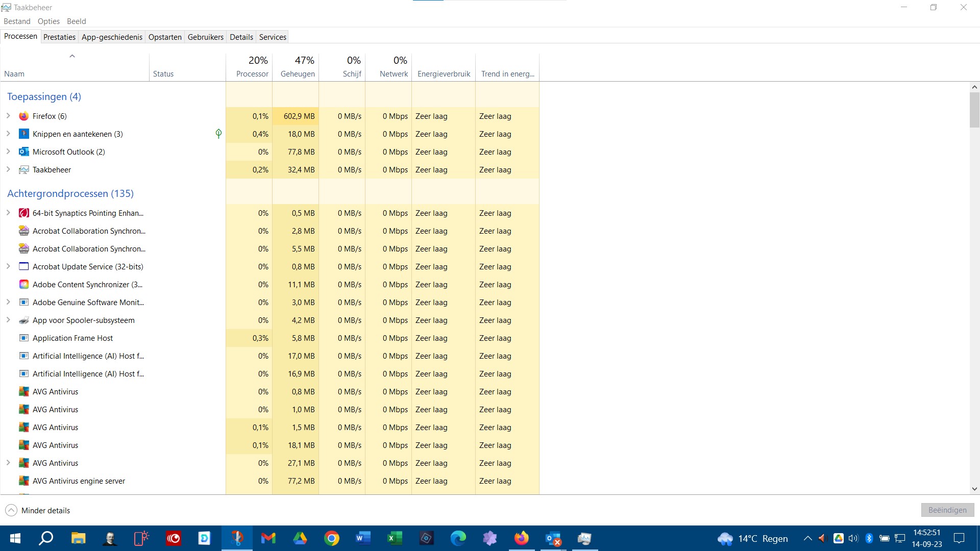
Task: Expand the Taakbeheer process row
Action: tap(8, 169)
